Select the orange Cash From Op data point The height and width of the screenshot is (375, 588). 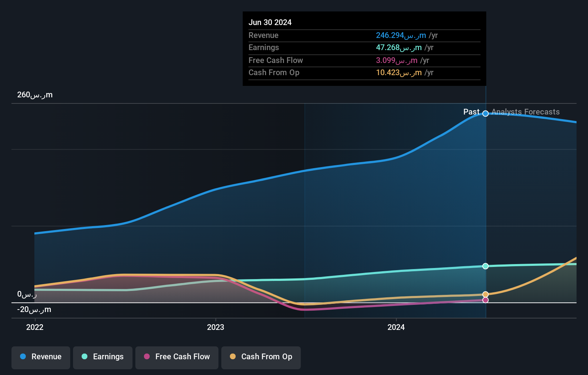click(x=486, y=294)
